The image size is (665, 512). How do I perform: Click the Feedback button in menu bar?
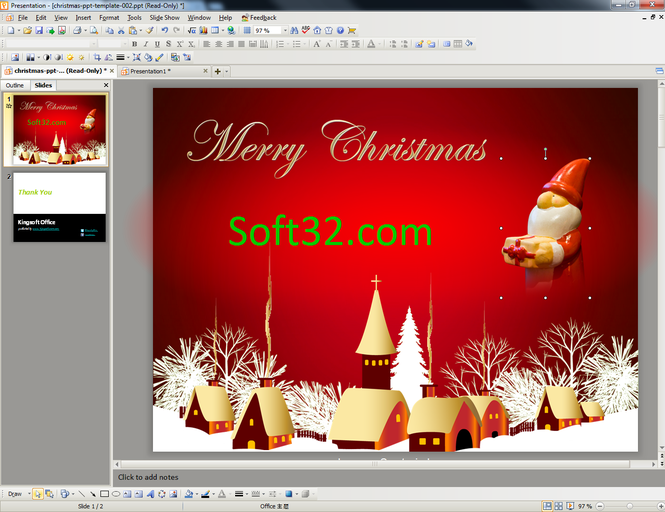coord(259,17)
